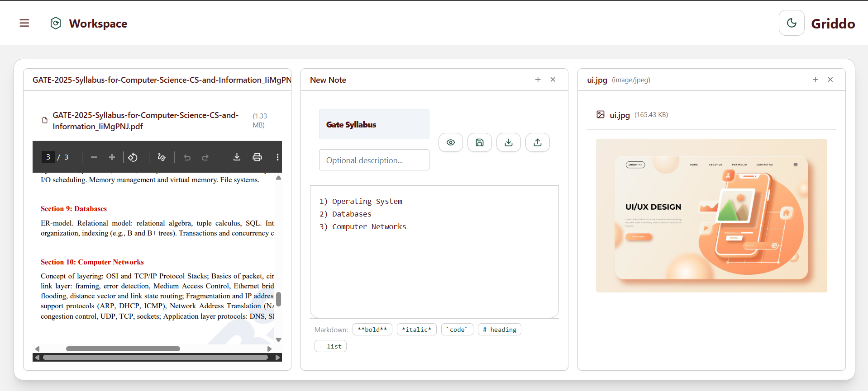Viewport: 868px width, 391px height.
Task: Click the PDF page number field
Action: (48, 157)
